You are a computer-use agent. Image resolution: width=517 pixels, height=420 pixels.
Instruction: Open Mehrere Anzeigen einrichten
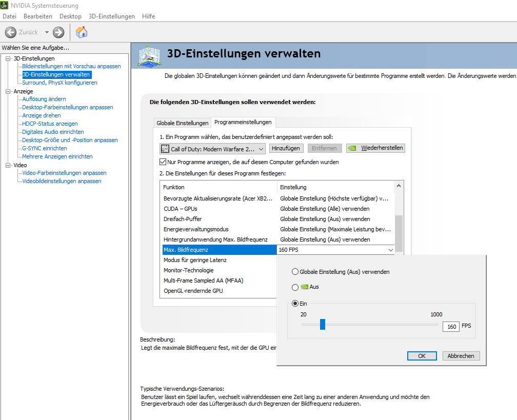(x=57, y=156)
